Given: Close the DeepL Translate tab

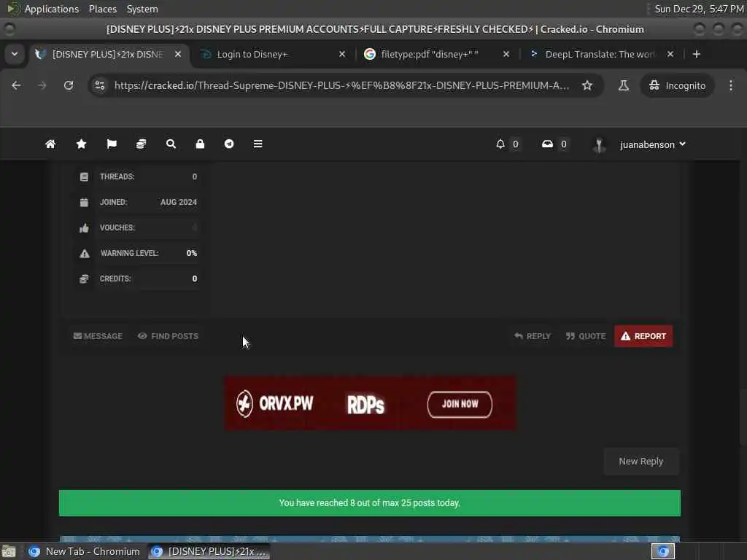Looking at the screenshot, I should tap(670, 54).
